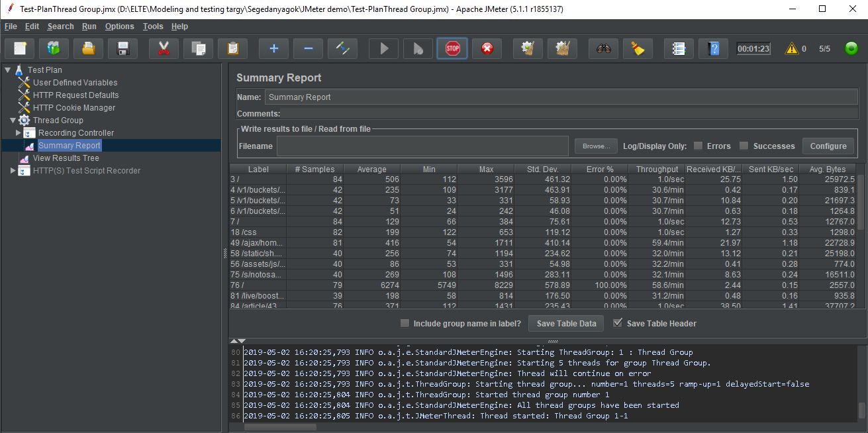Enable the Successes only checkbox
The image size is (868, 433).
(x=744, y=146)
